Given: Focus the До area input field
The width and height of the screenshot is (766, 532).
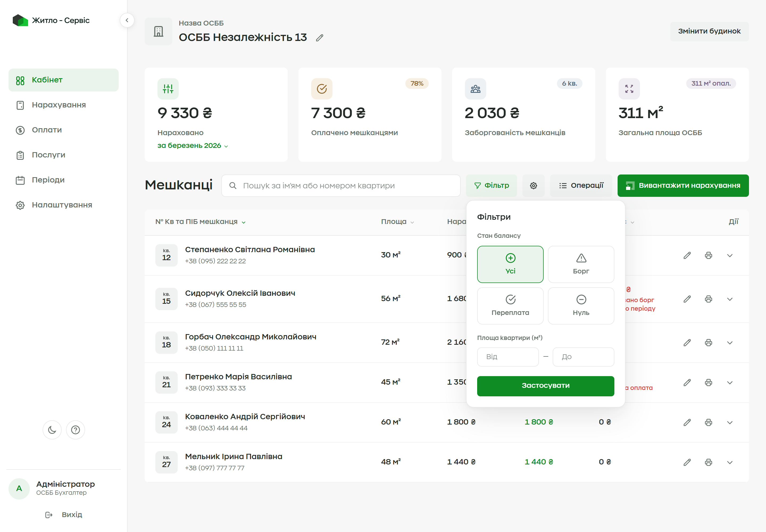Looking at the screenshot, I should (x=583, y=357).
